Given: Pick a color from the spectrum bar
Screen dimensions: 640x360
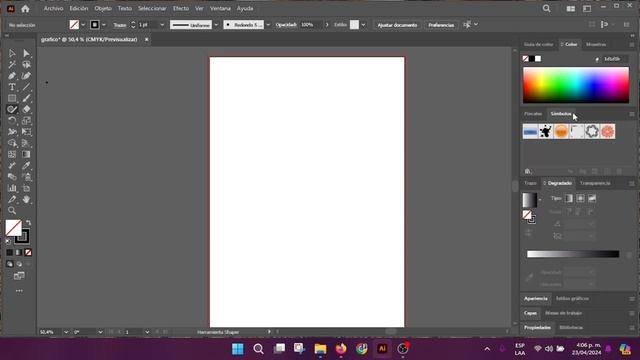Looking at the screenshot, I should pyautogui.click(x=576, y=85).
